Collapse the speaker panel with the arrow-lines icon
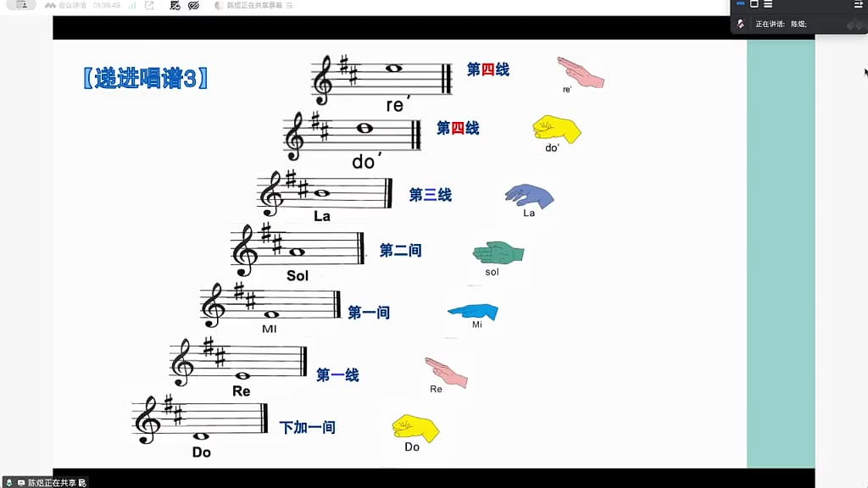This screenshot has height=488, width=868. pyautogui.click(x=858, y=4)
